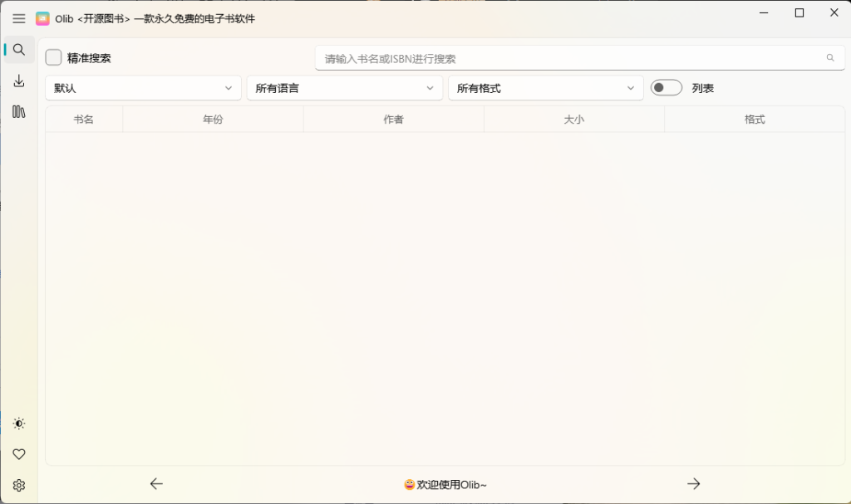
Task: Open settings with the gear icon
Action: (18, 485)
